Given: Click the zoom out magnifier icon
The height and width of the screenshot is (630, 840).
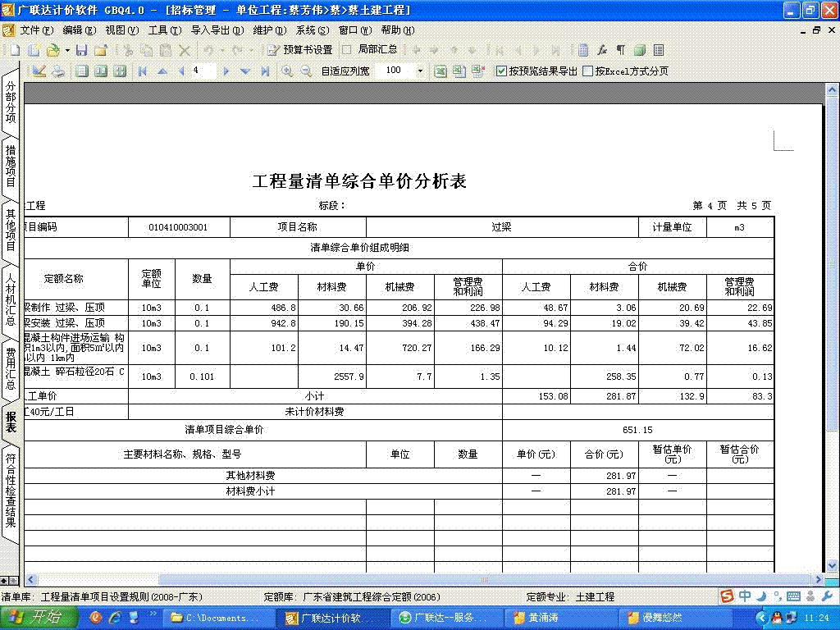Looking at the screenshot, I should tap(306, 71).
